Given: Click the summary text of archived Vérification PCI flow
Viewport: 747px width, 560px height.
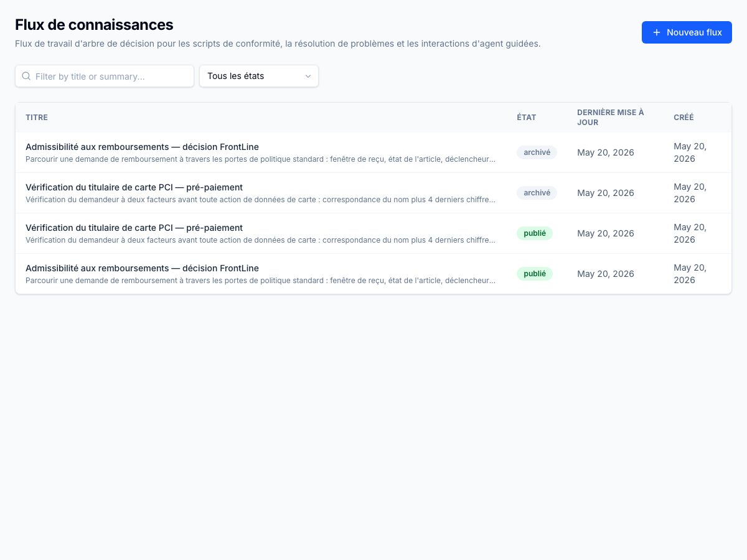Looking at the screenshot, I should tap(261, 200).
